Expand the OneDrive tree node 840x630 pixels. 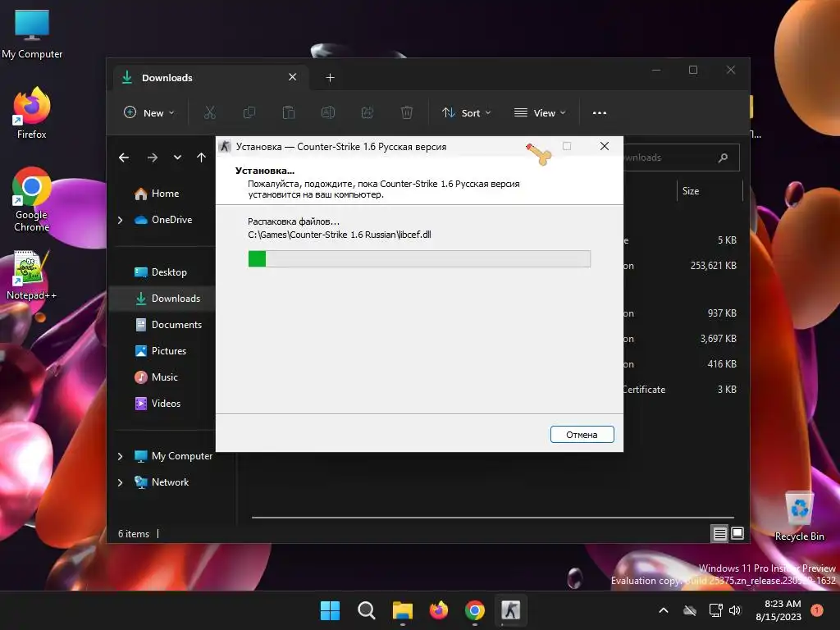pyautogui.click(x=120, y=220)
